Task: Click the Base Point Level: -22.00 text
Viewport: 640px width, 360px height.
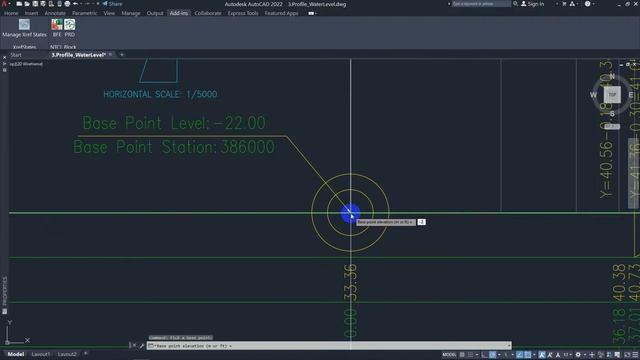Action: pos(174,123)
